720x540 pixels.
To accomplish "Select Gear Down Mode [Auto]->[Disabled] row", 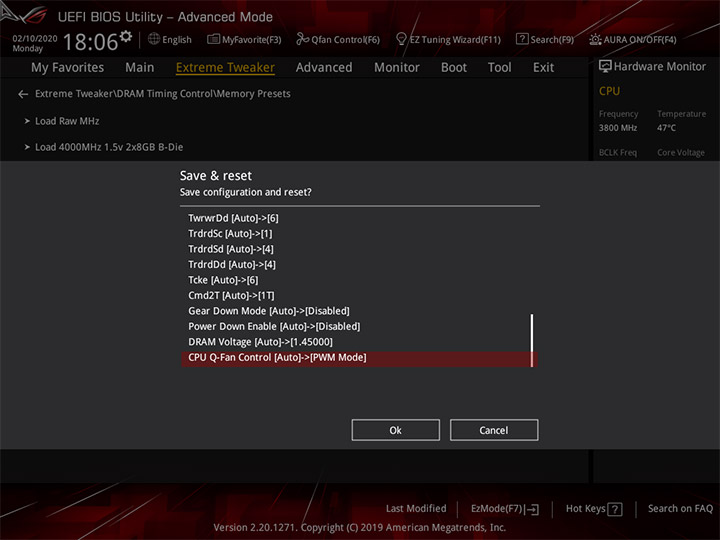I will (x=360, y=311).
